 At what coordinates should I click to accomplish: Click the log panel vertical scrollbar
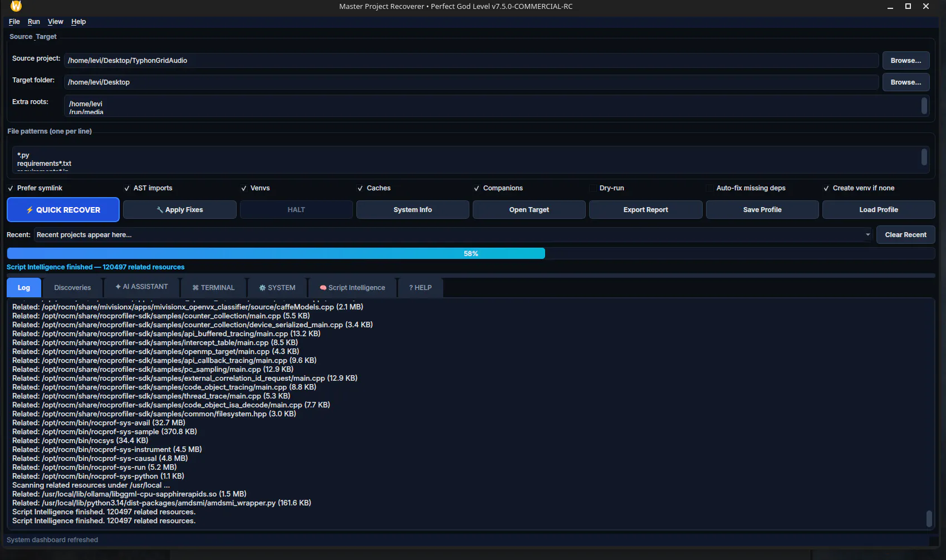pos(929,518)
